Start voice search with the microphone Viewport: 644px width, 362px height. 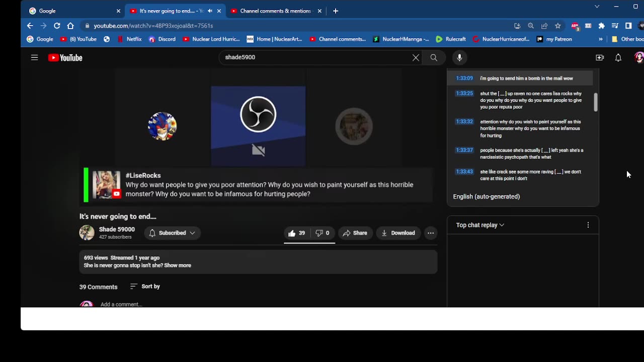(459, 57)
